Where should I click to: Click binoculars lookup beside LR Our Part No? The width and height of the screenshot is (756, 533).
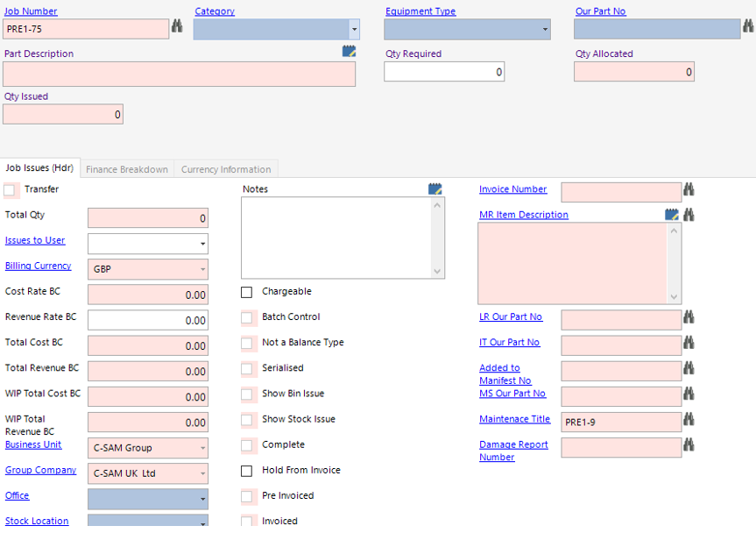689,316
